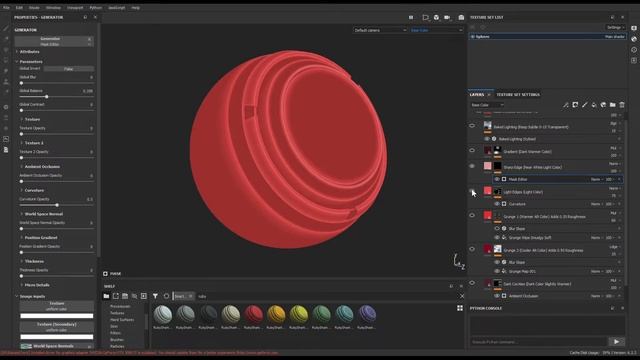This screenshot has width=640, height=360.
Task: Expand the Micro Details section
Action: [37, 285]
